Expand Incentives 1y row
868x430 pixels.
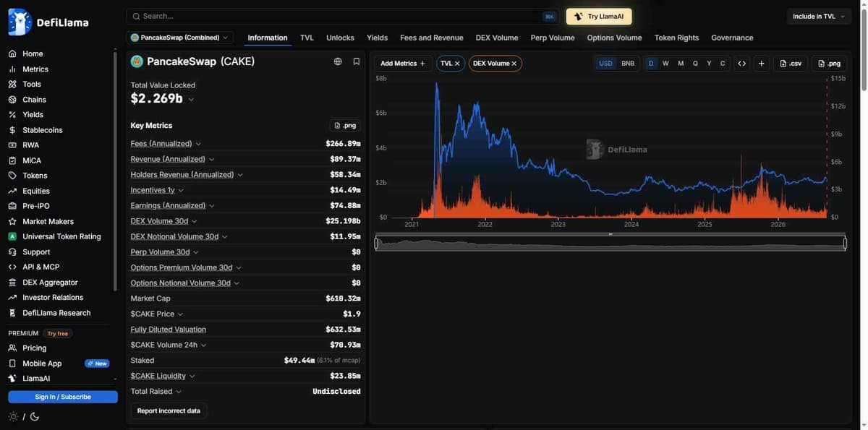point(181,190)
